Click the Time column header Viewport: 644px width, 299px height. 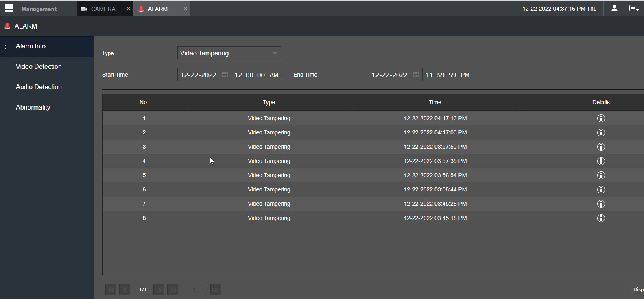(x=435, y=102)
